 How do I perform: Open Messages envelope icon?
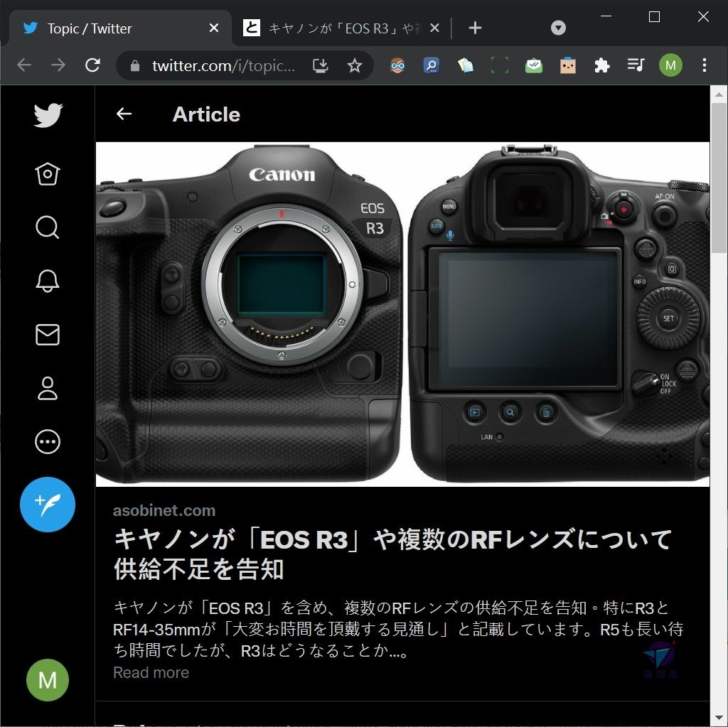click(48, 335)
